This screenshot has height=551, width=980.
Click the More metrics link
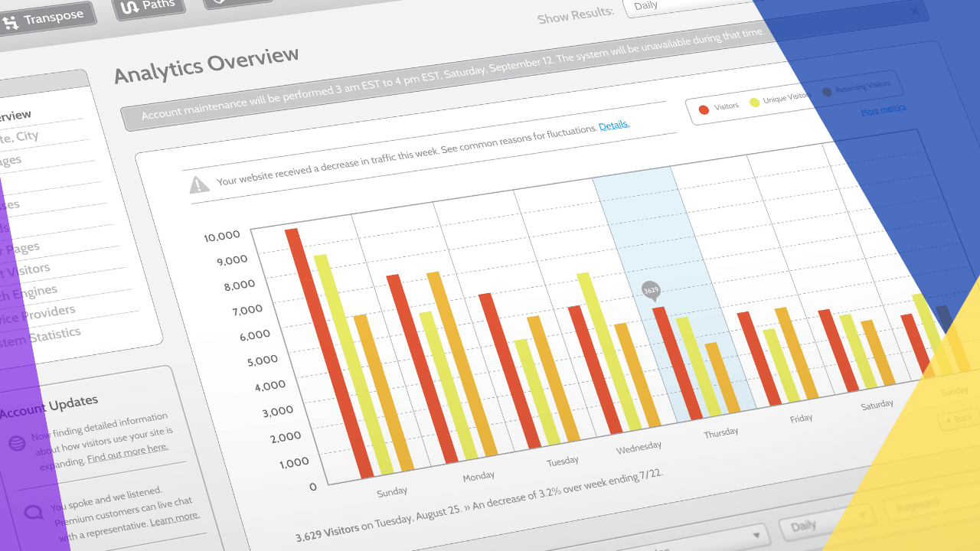pyautogui.click(x=883, y=110)
